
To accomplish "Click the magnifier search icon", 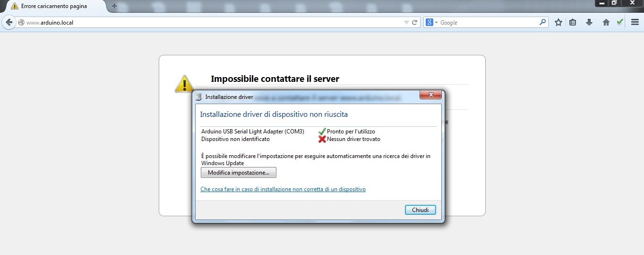I will click(543, 22).
